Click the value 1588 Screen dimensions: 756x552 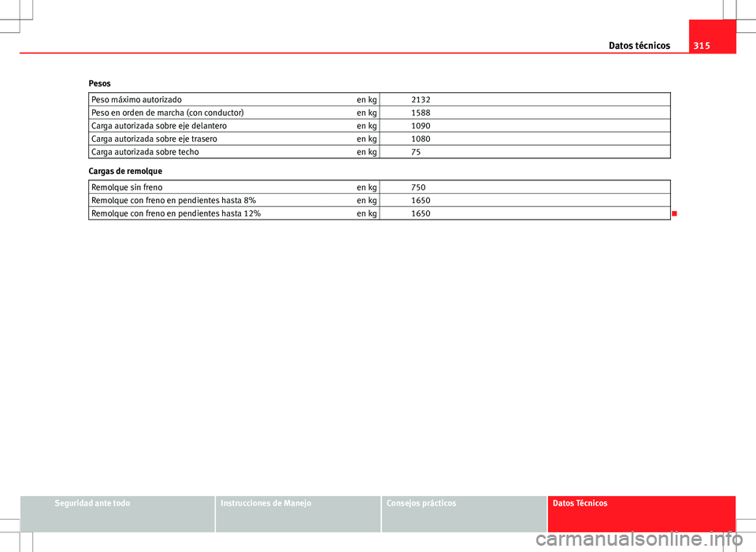421,113
